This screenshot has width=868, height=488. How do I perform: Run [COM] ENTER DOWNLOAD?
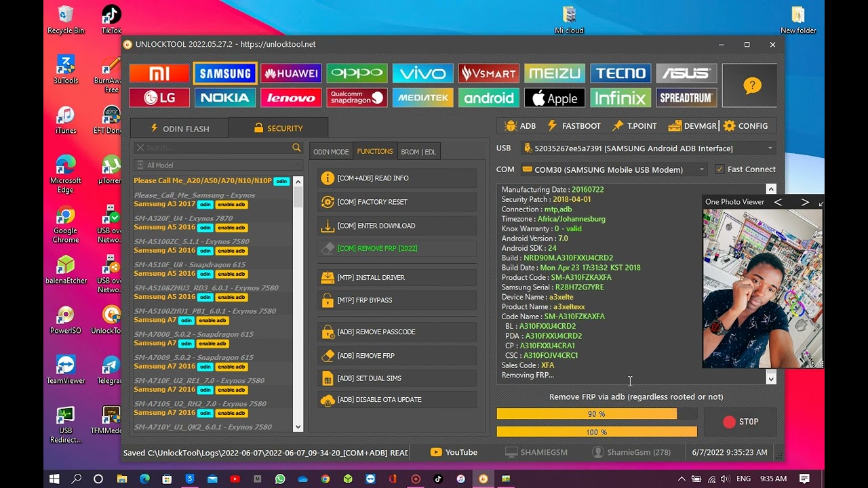[397, 226]
